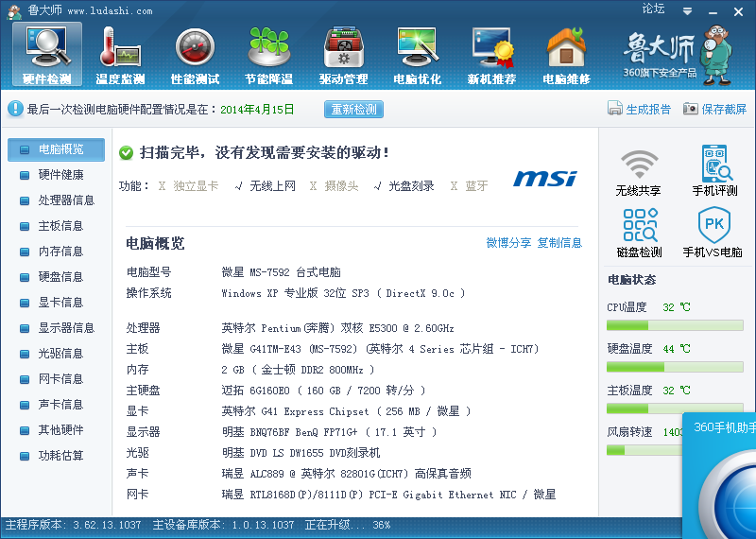Open 性能测试 performance test
Image resolution: width=756 pixels, height=539 pixels.
pos(195,55)
